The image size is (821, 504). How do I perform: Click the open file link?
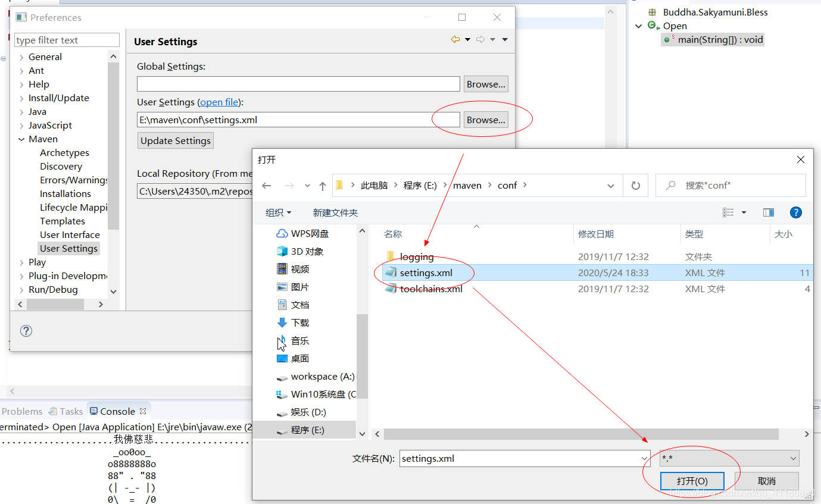click(220, 102)
